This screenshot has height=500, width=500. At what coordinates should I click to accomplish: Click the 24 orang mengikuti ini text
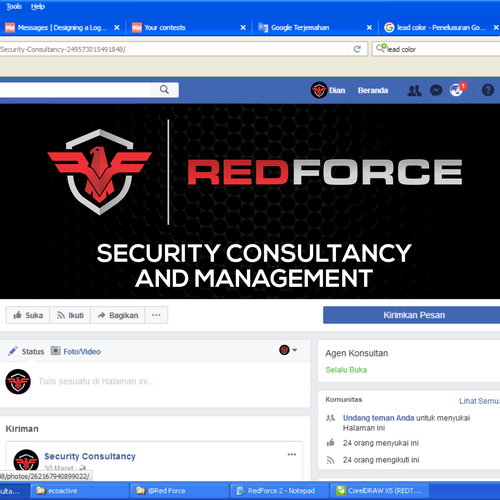click(381, 460)
